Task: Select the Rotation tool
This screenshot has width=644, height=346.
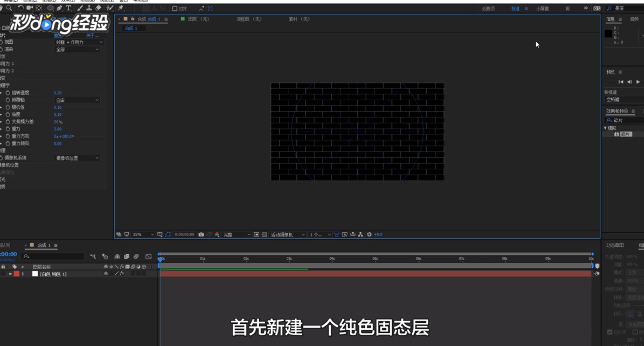Action: coord(20,8)
